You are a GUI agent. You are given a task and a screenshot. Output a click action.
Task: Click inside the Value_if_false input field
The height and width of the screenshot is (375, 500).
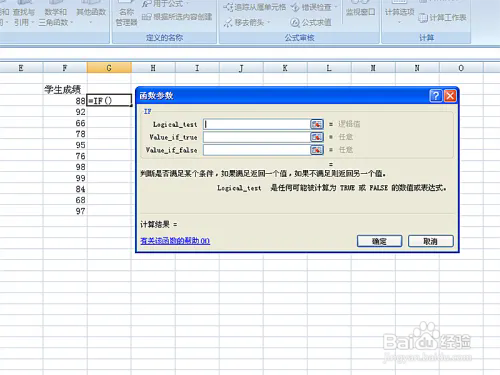click(257, 150)
